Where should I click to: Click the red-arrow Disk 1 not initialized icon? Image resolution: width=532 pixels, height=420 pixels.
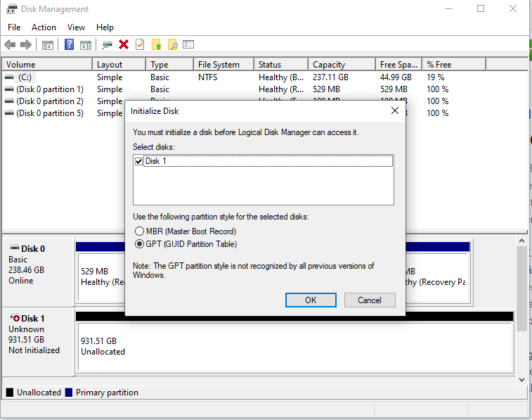(15, 318)
